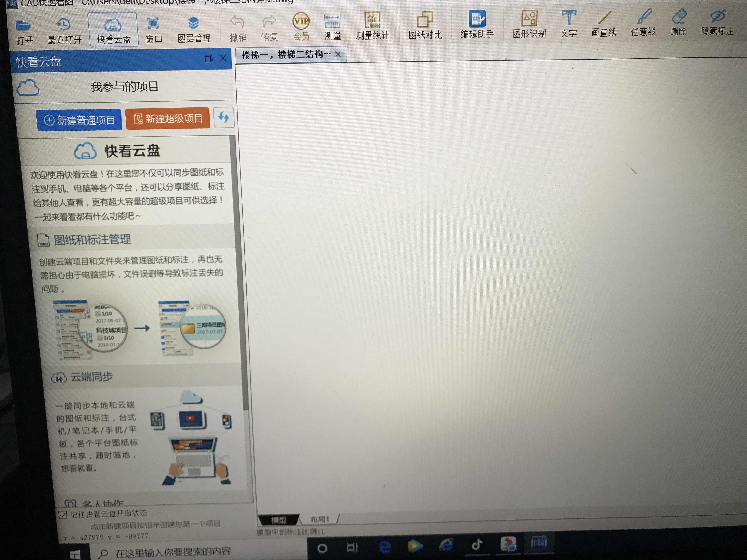Create project with 新建普通项目 button
The height and width of the screenshot is (560, 747).
pos(79,120)
